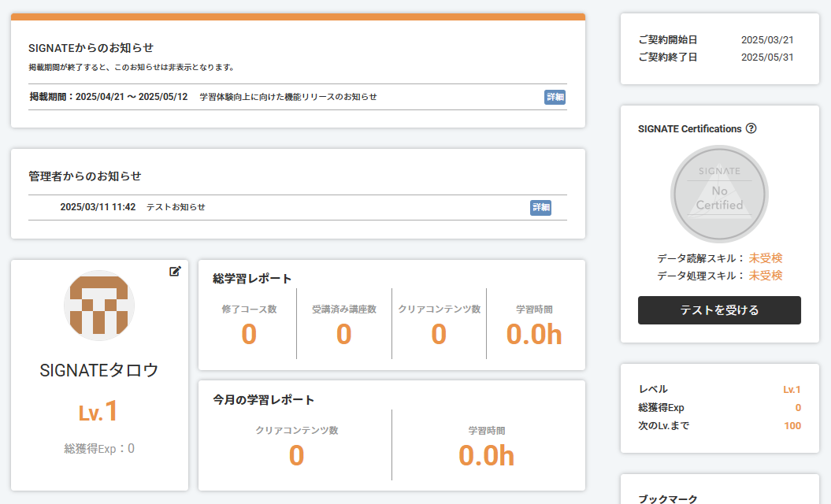
Task: Open the 詳細 button for 学習体験向上 notice
Action: click(x=555, y=97)
